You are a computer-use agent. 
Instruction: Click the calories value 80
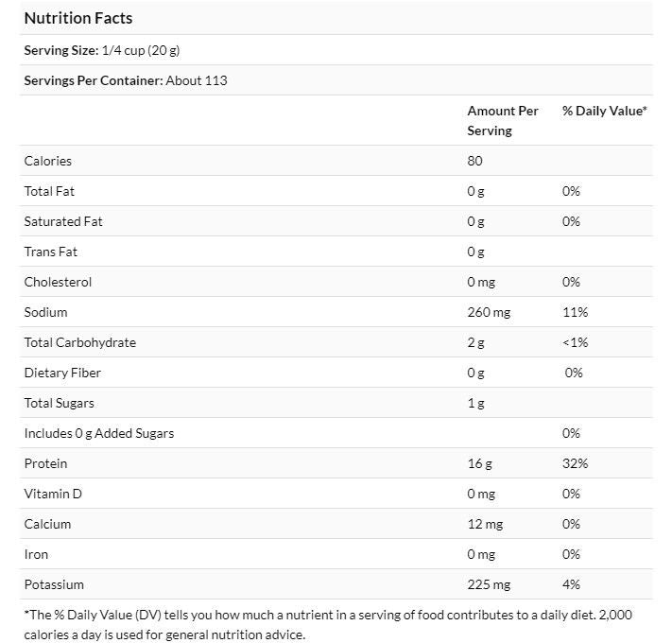474,161
